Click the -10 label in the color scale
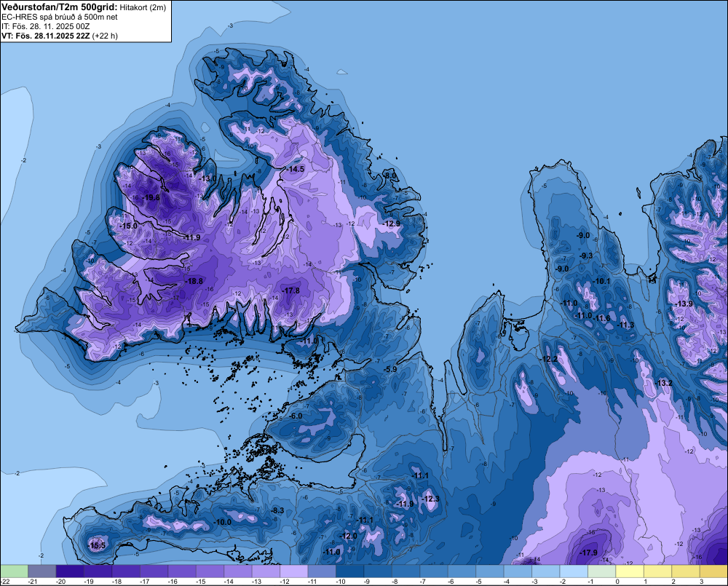The height and width of the screenshot is (586, 728). pyautogui.click(x=340, y=582)
